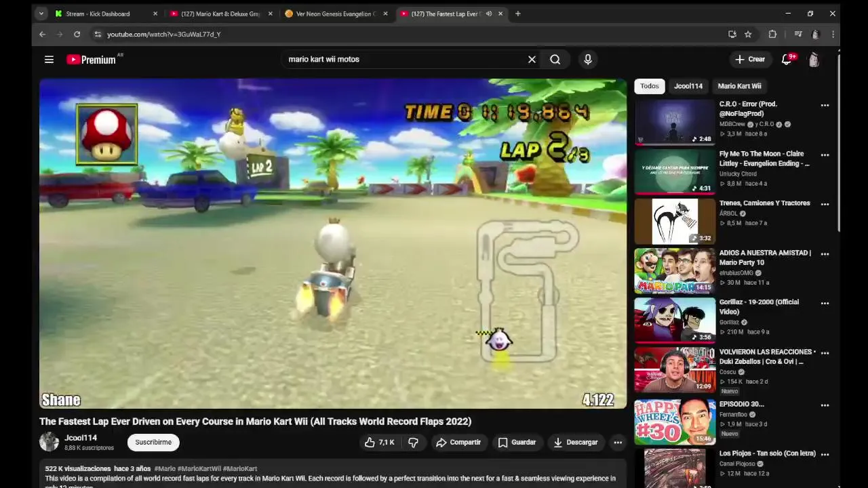Click the #MarioKart hashtag link
Screen dimensions: 868x488
[240, 469]
